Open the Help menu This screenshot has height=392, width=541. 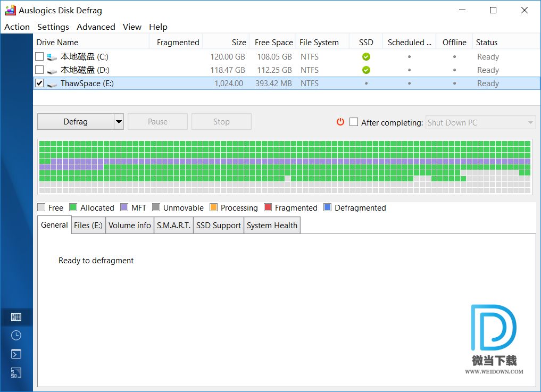159,27
